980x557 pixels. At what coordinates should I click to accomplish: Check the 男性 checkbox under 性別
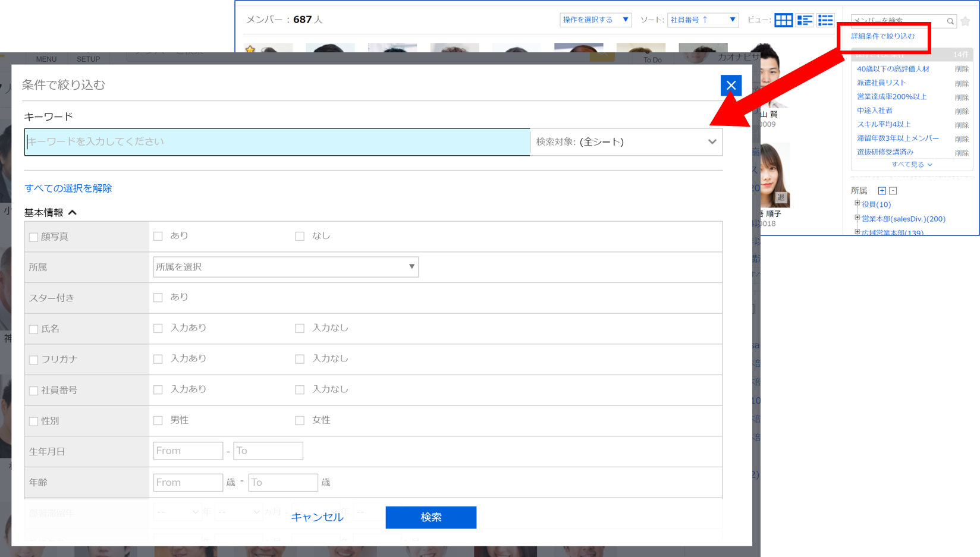coord(158,420)
